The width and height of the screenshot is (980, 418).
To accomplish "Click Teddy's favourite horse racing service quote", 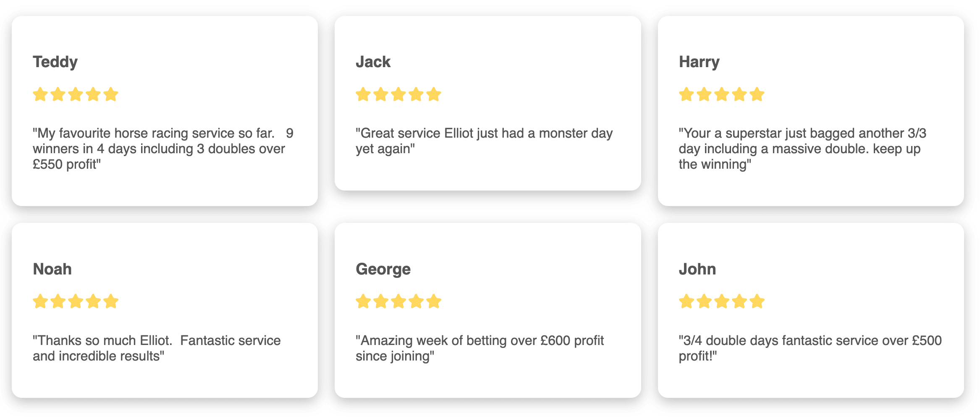I will tap(163, 149).
